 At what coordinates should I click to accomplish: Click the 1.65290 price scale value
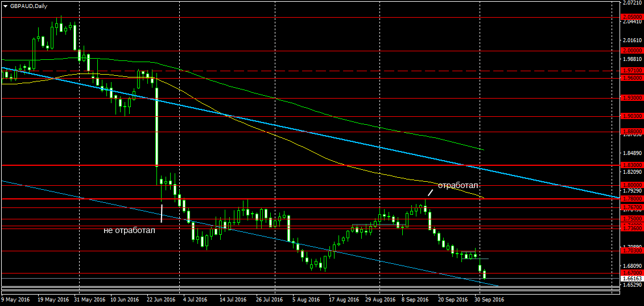[632, 284]
